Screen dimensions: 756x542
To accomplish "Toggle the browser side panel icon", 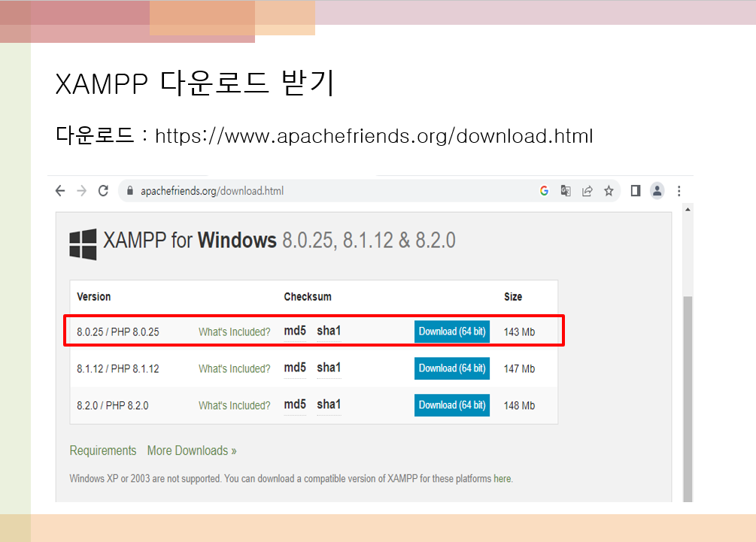I will (x=636, y=191).
